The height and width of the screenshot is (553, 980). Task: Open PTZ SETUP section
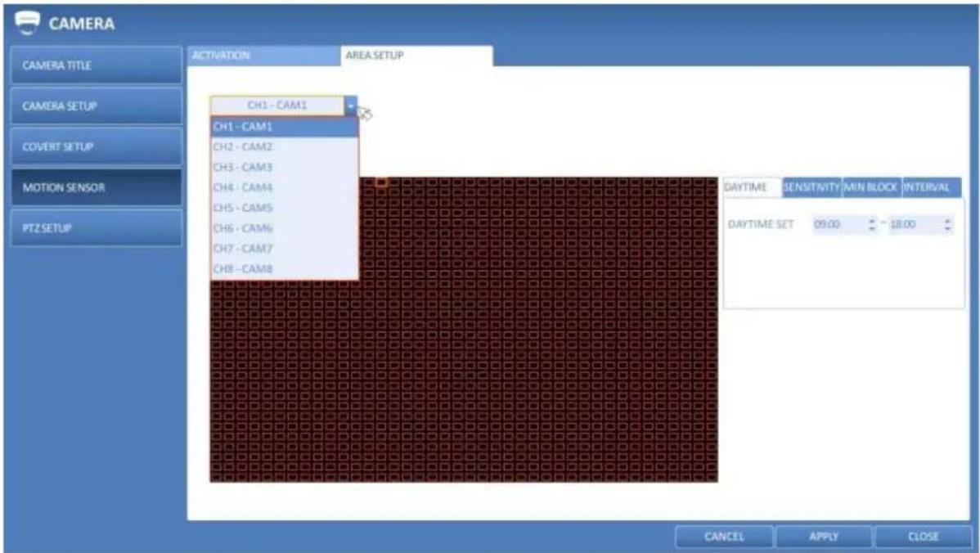coord(97,227)
